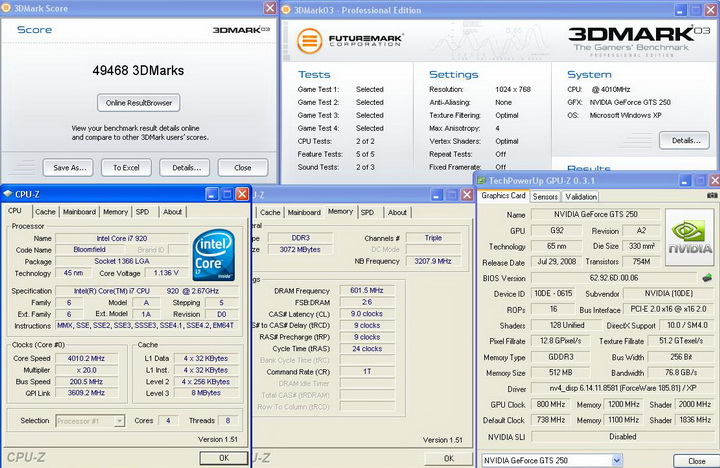Click the CAS# Latency 9.0 clocks value
720x468 pixels.
click(366, 314)
